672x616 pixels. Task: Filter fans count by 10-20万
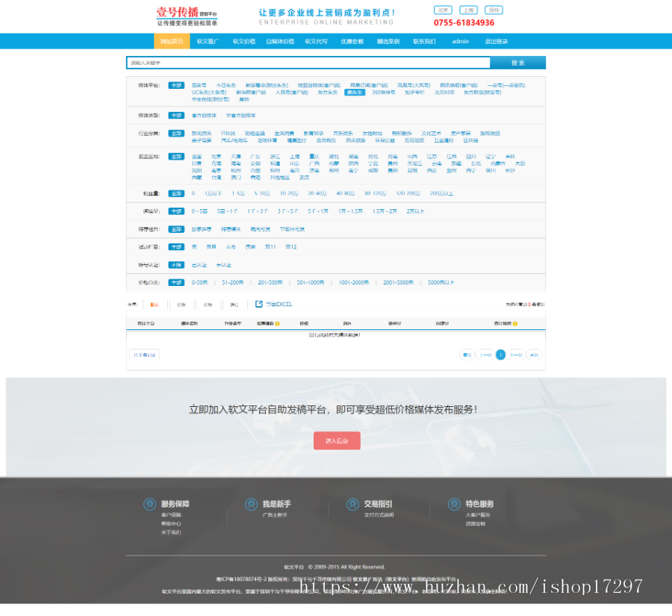click(289, 193)
